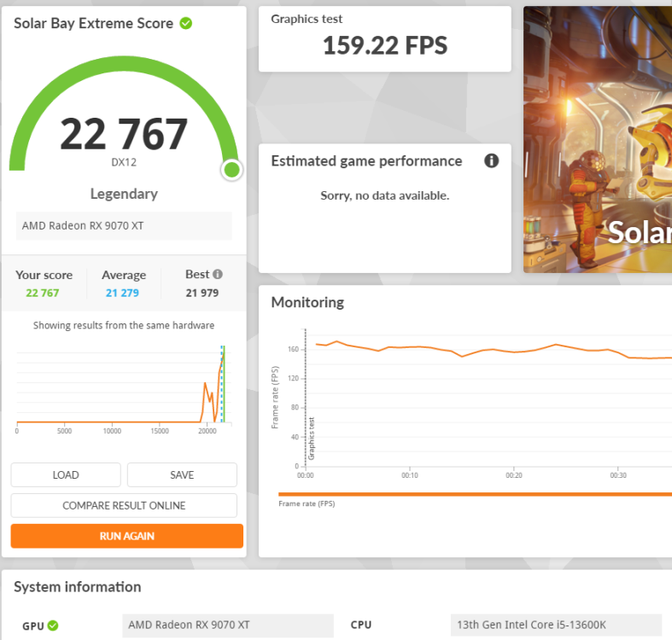Click the Monitoring heading
The height and width of the screenshot is (640, 672).
pos(307,302)
